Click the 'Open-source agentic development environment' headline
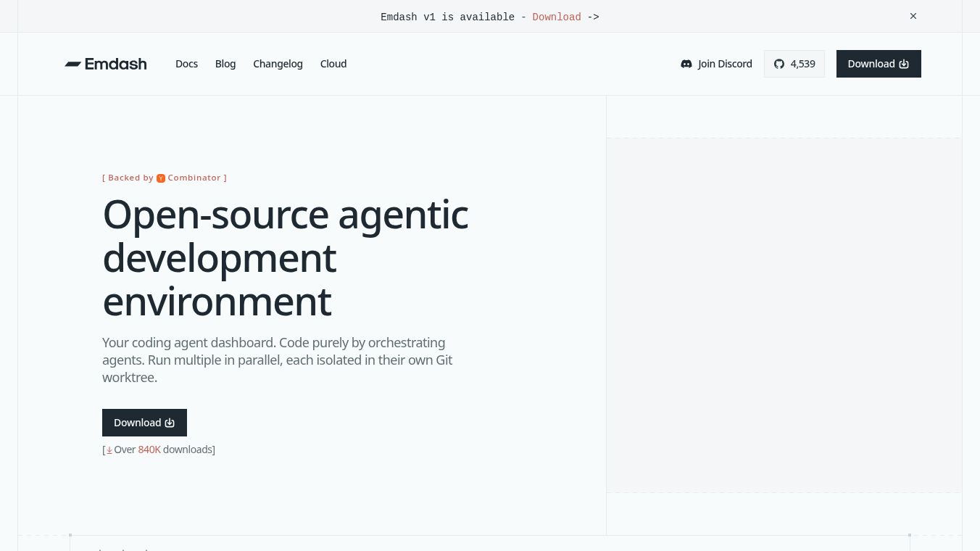Viewport: 980px width, 551px height. [x=286, y=257]
